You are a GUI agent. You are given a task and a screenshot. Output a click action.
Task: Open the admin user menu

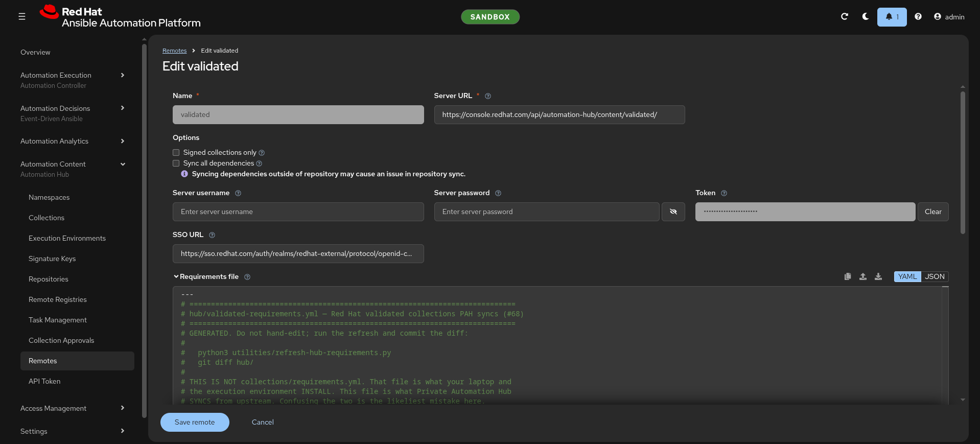pyautogui.click(x=949, y=17)
